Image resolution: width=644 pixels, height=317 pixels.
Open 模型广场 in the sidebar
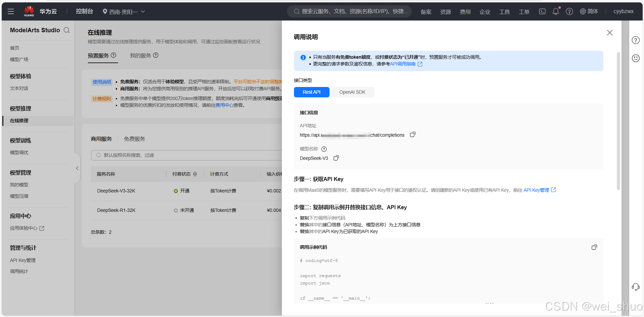[19, 59]
